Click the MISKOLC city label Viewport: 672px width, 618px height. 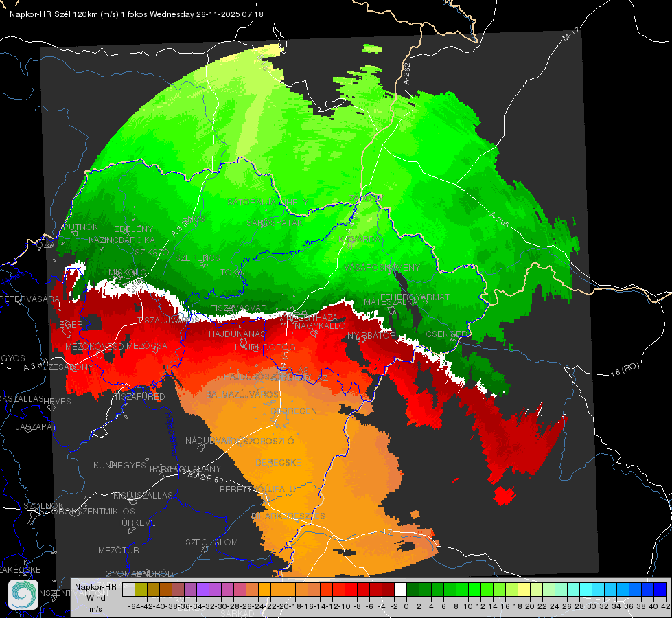pos(127,273)
